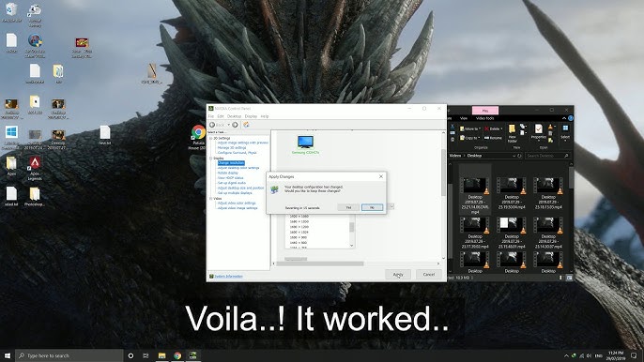This screenshot has width=644, height=362.
Task: Select Set up digital audio task
Action: pos(232,183)
